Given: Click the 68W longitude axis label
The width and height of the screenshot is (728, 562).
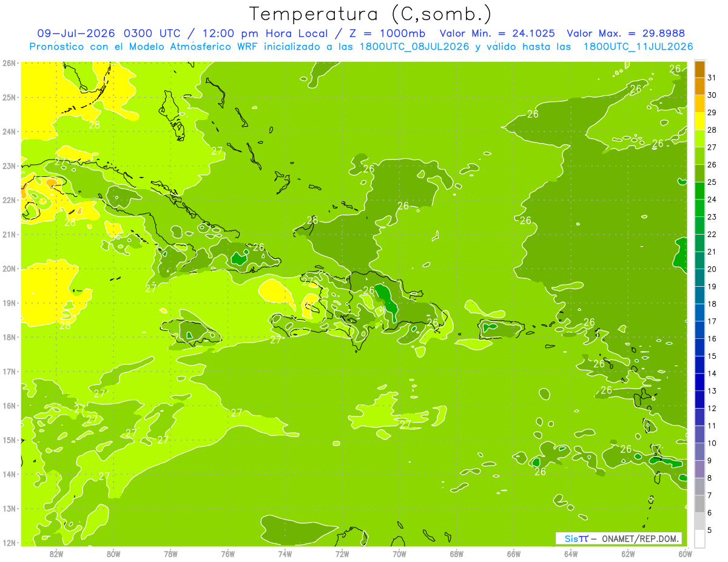Looking at the screenshot, I should click(x=457, y=554).
